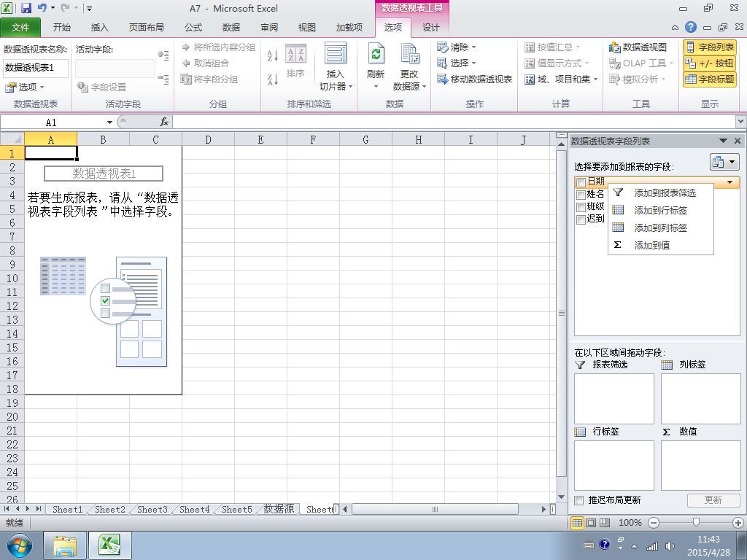Screen dimensions: 747x560
Task: Switch to Page Break Preview icon
Action: pyautogui.click(x=605, y=523)
